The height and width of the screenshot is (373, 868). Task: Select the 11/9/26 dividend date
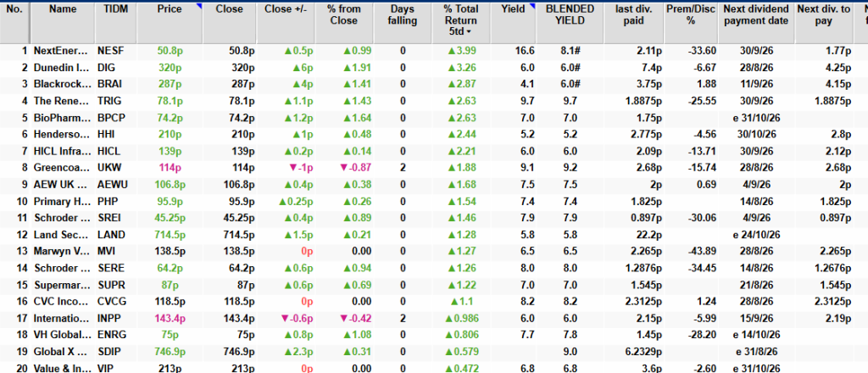point(757,85)
